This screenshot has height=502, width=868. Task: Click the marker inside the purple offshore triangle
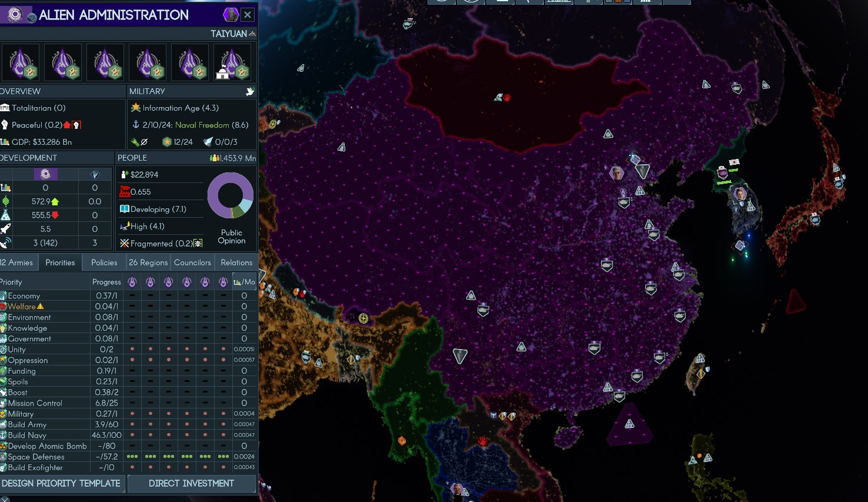tap(629, 424)
